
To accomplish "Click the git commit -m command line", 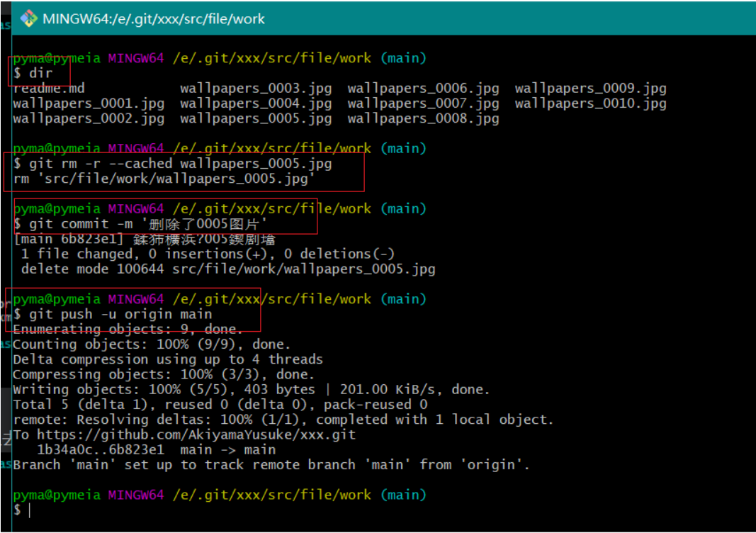I will point(140,224).
